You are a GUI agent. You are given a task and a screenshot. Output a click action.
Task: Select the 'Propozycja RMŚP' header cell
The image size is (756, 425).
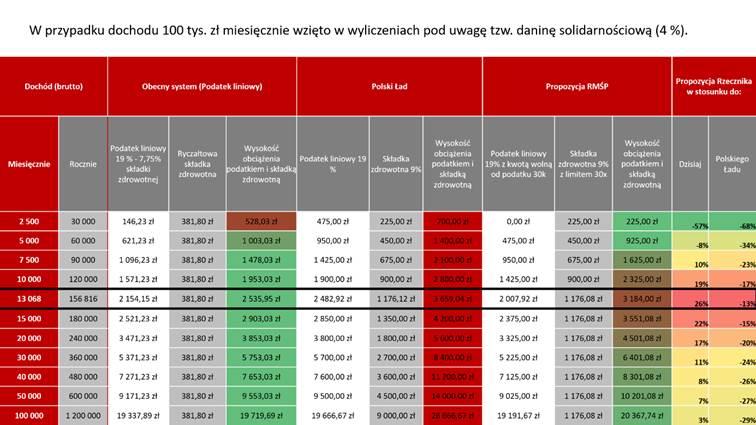(576, 86)
